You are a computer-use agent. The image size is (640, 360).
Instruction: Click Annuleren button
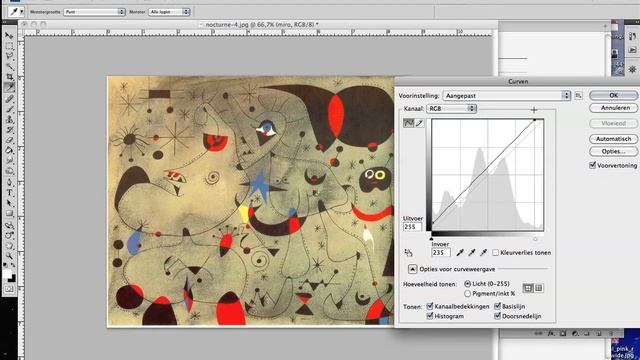click(x=613, y=108)
